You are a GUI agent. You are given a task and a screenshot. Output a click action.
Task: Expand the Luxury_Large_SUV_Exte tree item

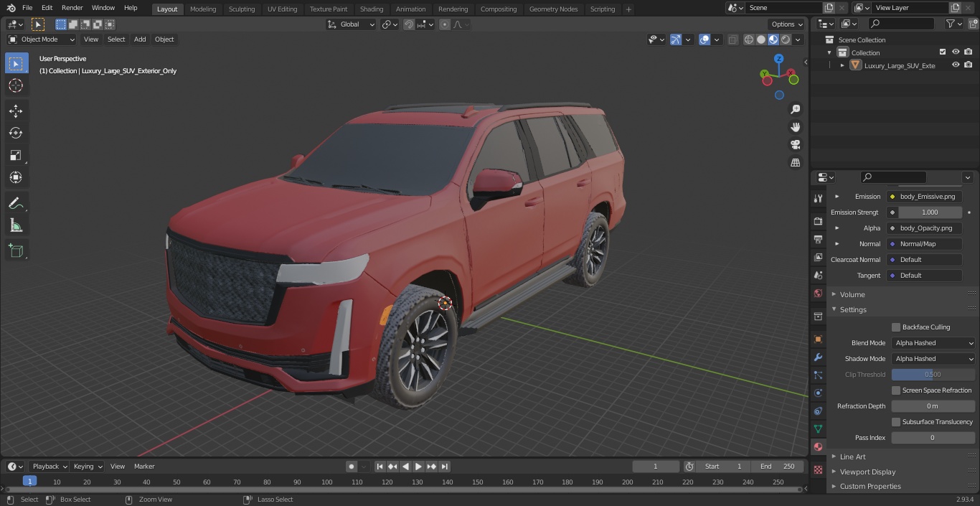[842, 65]
